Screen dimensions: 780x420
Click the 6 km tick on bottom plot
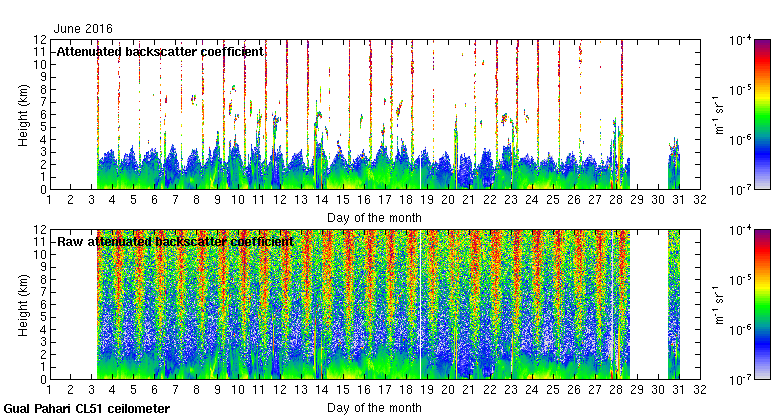[40, 304]
